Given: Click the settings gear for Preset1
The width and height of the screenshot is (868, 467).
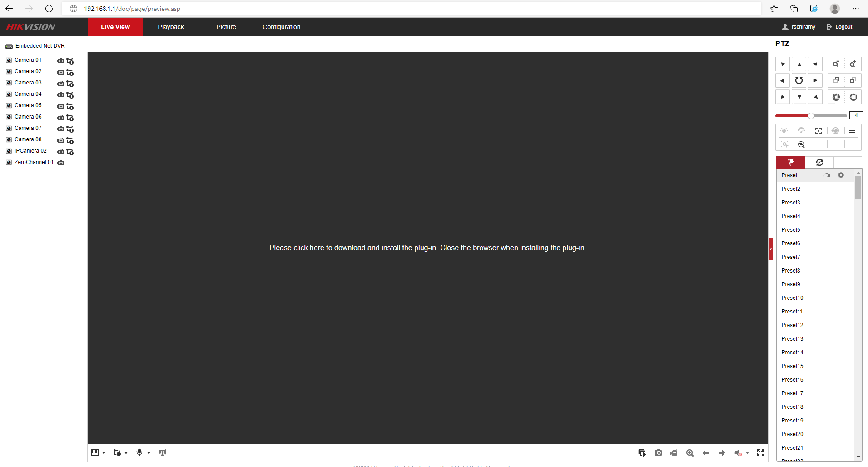Looking at the screenshot, I should pyautogui.click(x=841, y=175).
